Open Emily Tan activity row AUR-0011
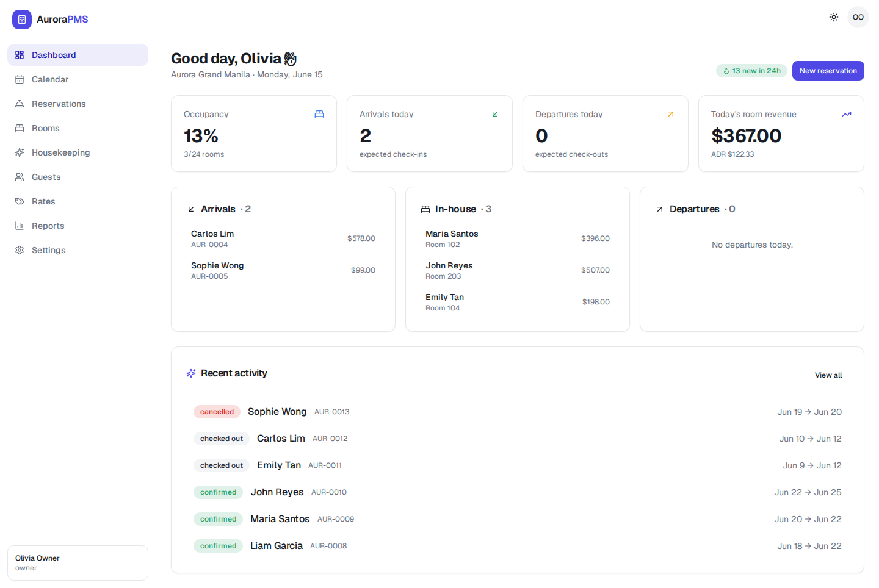The width and height of the screenshot is (879, 588). (518, 465)
